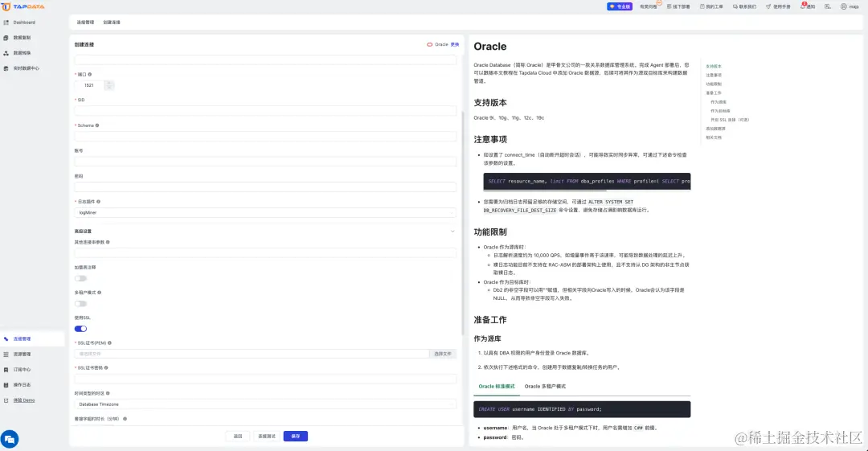Show help for the Schema field

[x=97, y=125]
